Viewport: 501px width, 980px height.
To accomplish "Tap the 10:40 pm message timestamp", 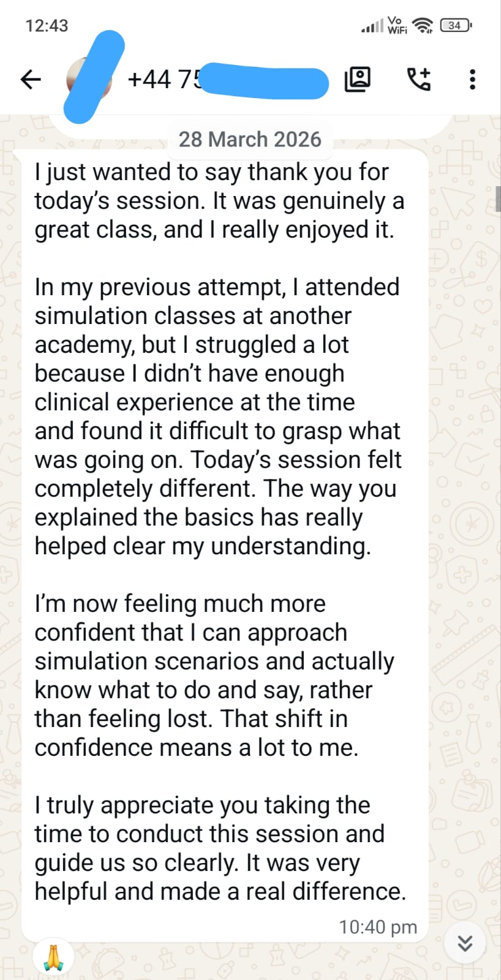I will (x=378, y=927).
